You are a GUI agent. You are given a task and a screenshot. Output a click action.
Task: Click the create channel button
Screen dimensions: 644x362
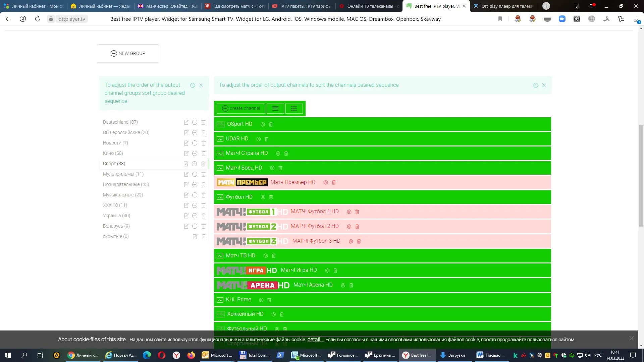tap(241, 109)
